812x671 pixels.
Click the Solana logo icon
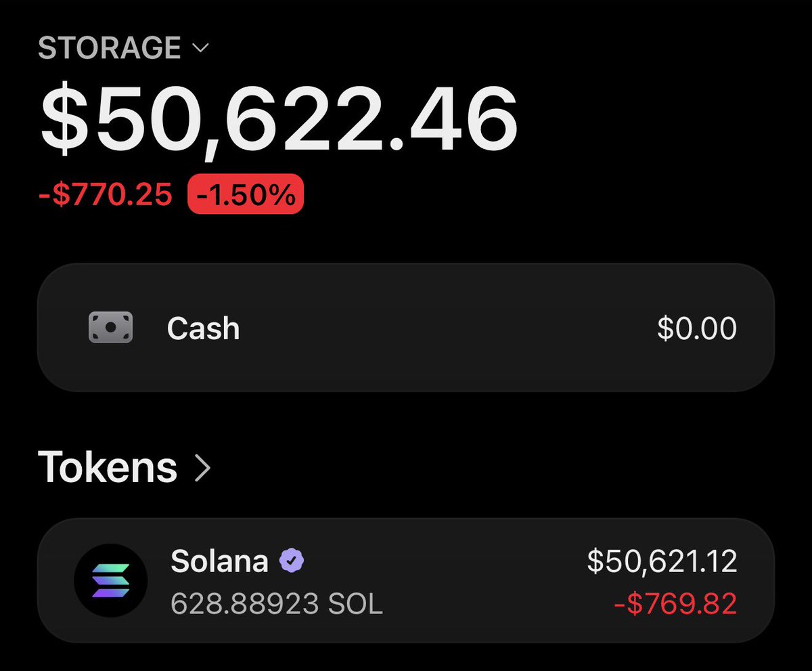click(x=110, y=580)
